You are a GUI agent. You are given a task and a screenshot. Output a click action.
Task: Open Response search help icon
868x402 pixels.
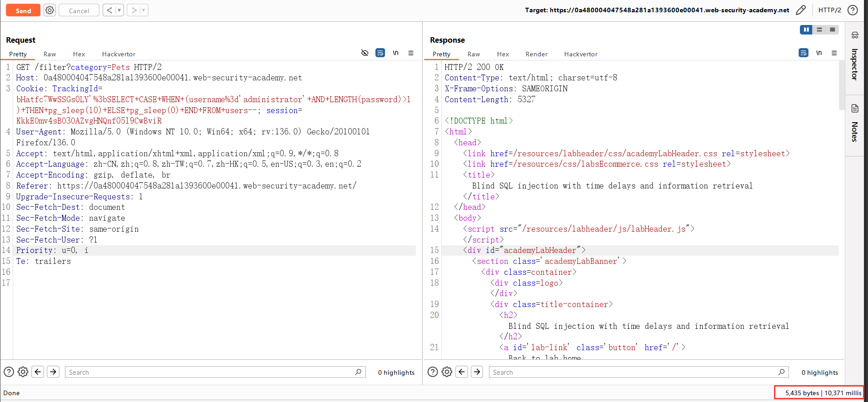[x=433, y=372]
